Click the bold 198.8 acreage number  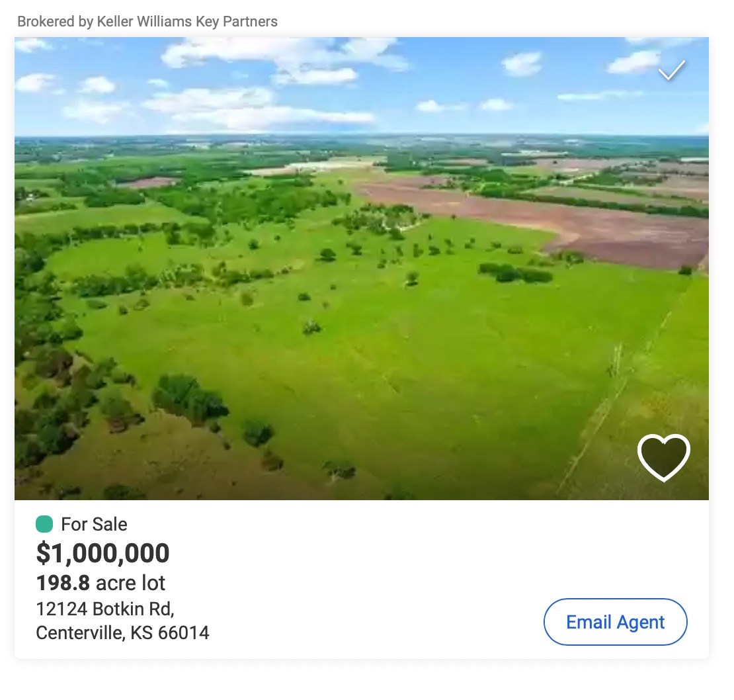(x=63, y=583)
